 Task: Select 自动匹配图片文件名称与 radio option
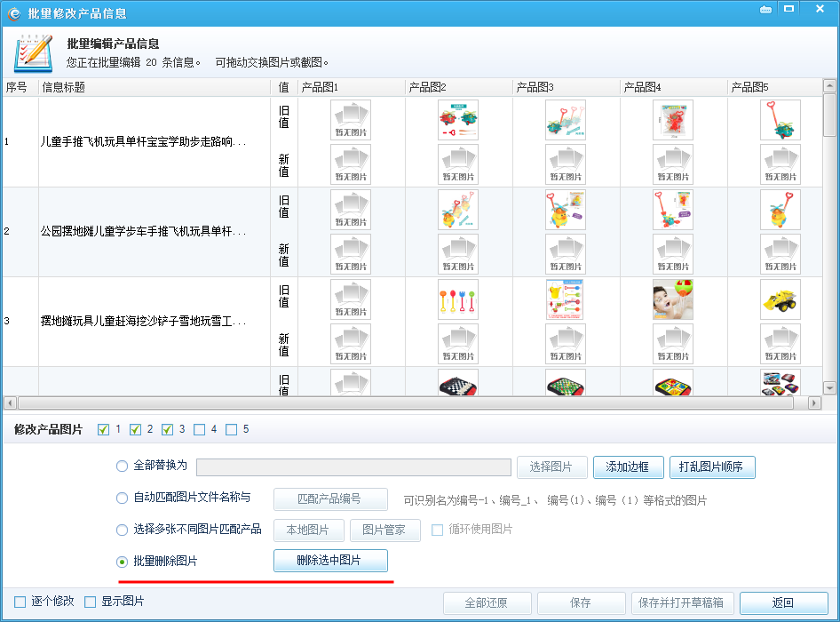tap(123, 498)
